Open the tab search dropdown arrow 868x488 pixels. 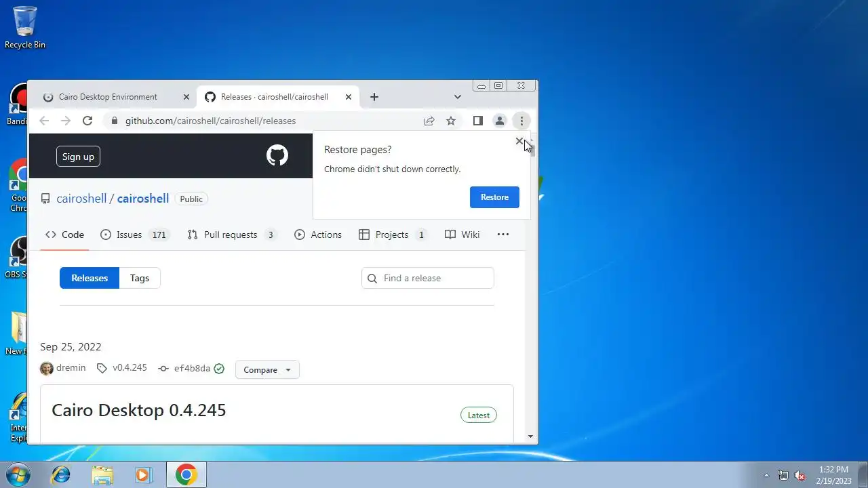458,97
